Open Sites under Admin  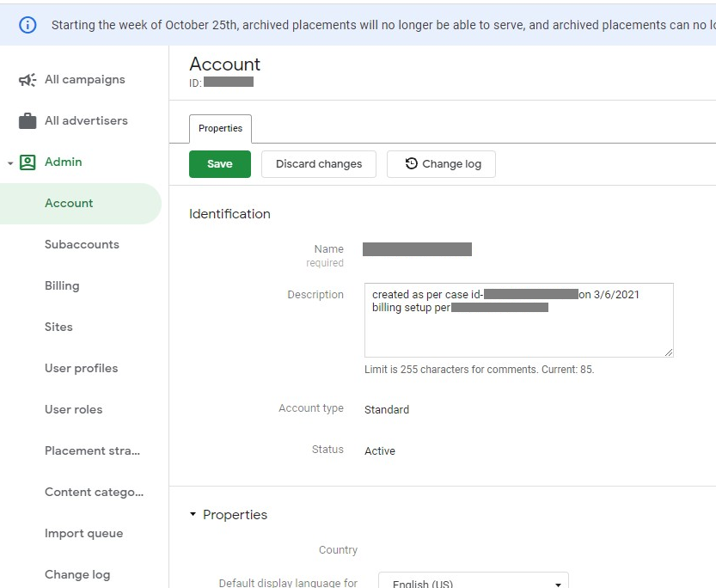pos(58,327)
